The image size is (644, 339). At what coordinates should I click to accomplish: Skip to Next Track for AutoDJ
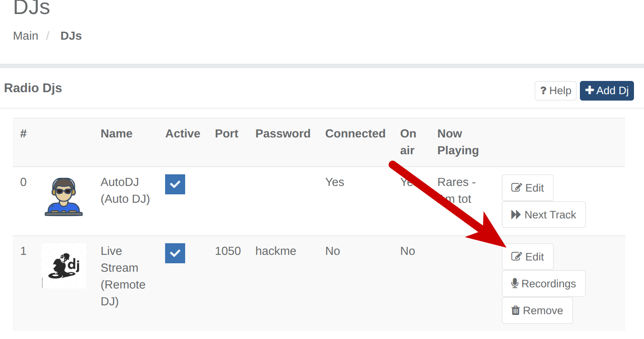click(x=543, y=215)
